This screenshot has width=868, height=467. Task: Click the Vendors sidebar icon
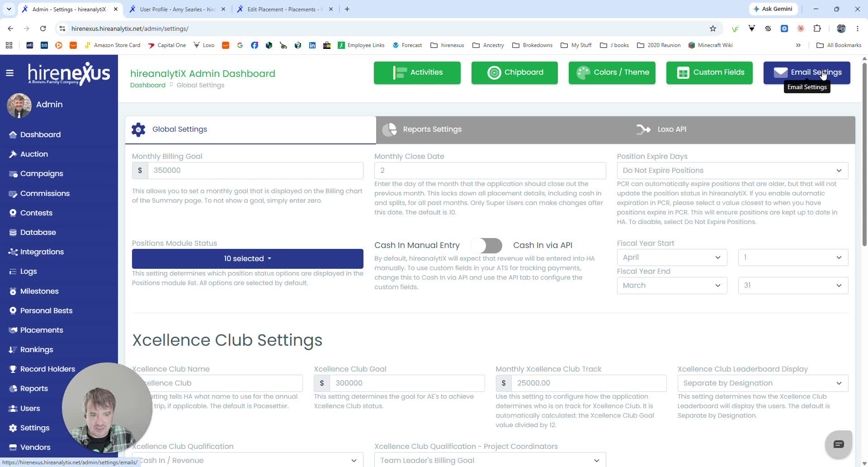[13, 448]
